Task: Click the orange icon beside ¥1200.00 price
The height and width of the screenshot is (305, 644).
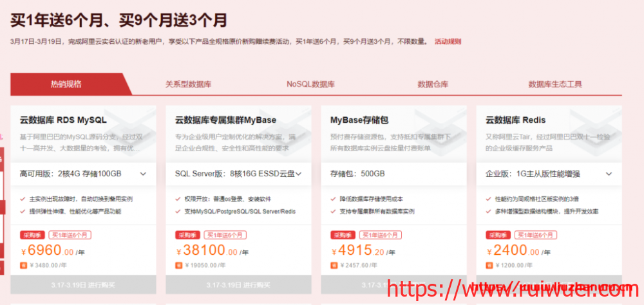Action: 489,264
